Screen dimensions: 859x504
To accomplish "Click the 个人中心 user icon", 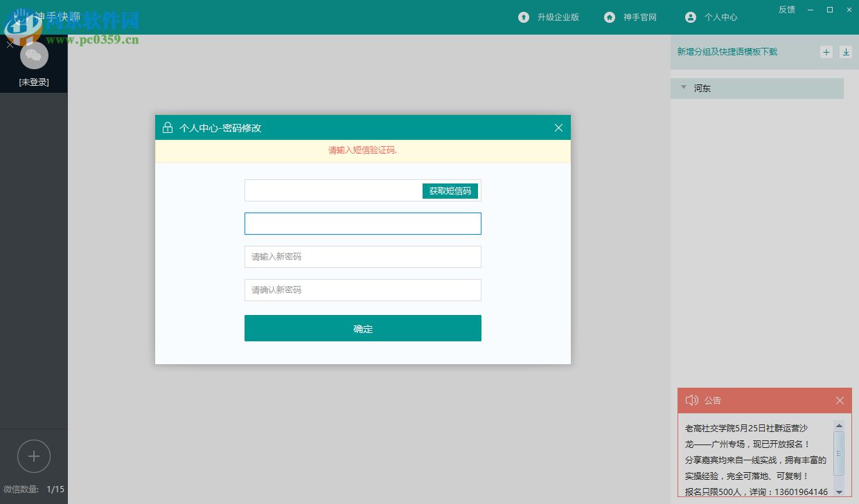I will [690, 17].
